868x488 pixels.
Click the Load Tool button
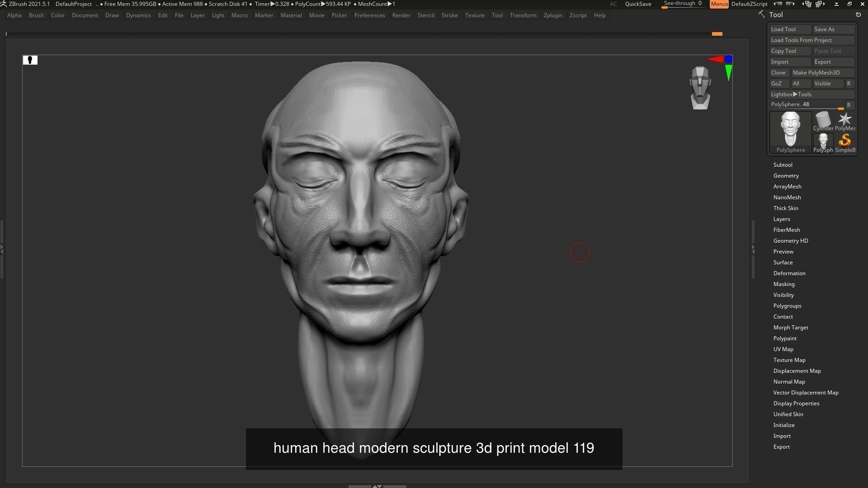click(790, 29)
